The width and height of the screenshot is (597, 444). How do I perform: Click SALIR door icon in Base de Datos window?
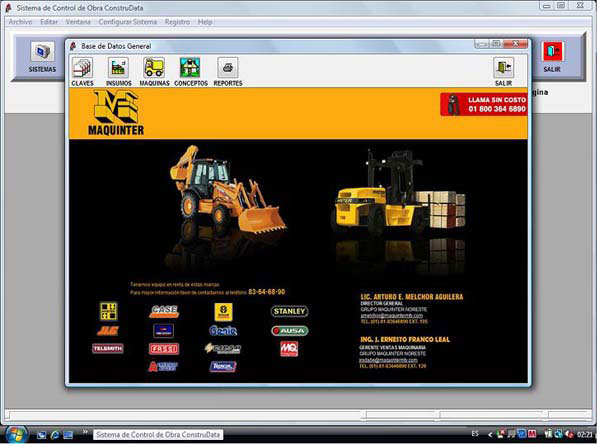[503, 68]
